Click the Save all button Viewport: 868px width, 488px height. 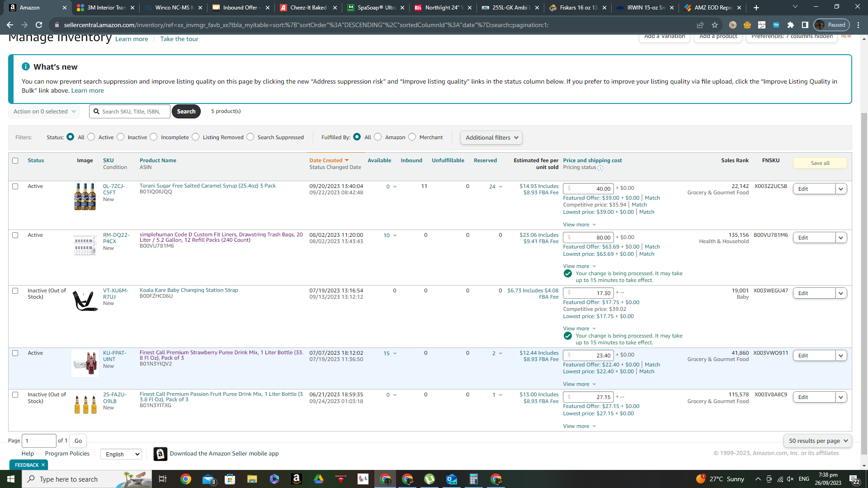[x=820, y=163]
